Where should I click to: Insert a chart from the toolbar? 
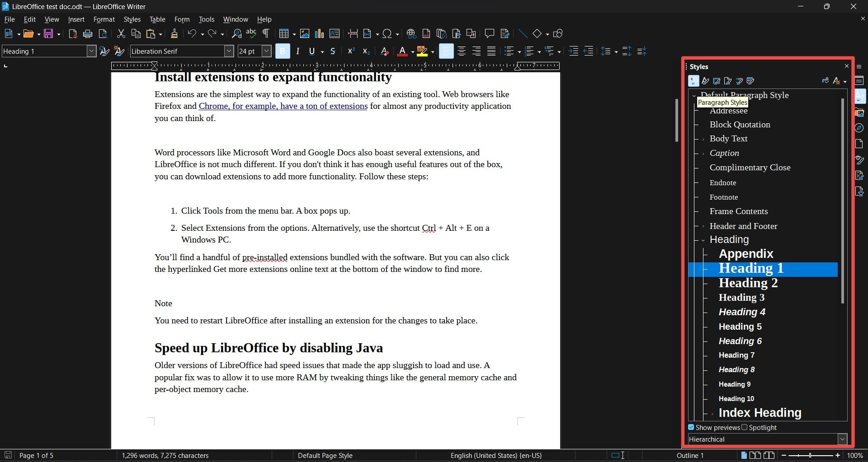[x=319, y=33]
